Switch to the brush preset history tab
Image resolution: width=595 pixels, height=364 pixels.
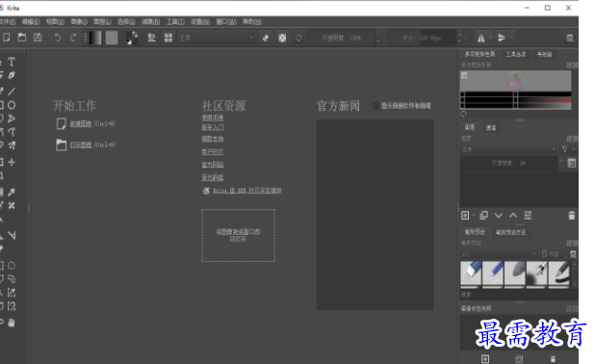click(x=511, y=232)
